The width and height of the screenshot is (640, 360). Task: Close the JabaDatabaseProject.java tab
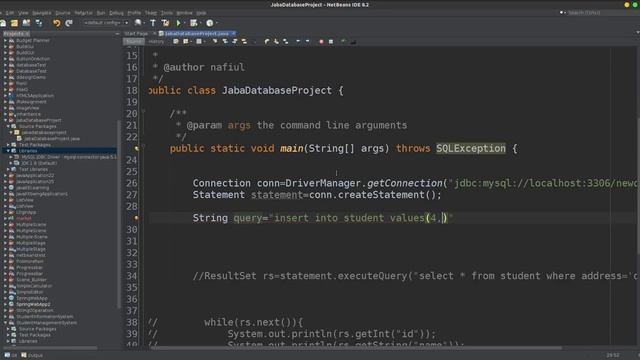(x=233, y=33)
